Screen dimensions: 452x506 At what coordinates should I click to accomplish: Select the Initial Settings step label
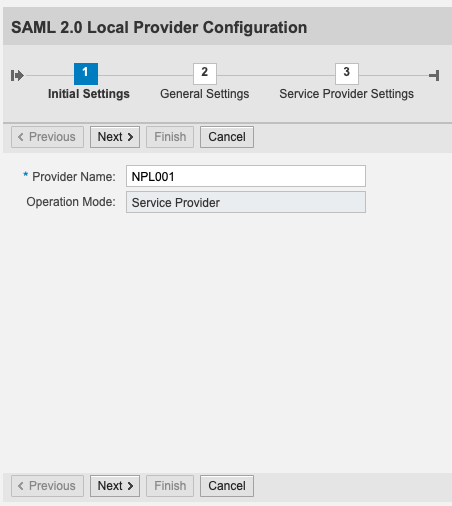click(89, 94)
